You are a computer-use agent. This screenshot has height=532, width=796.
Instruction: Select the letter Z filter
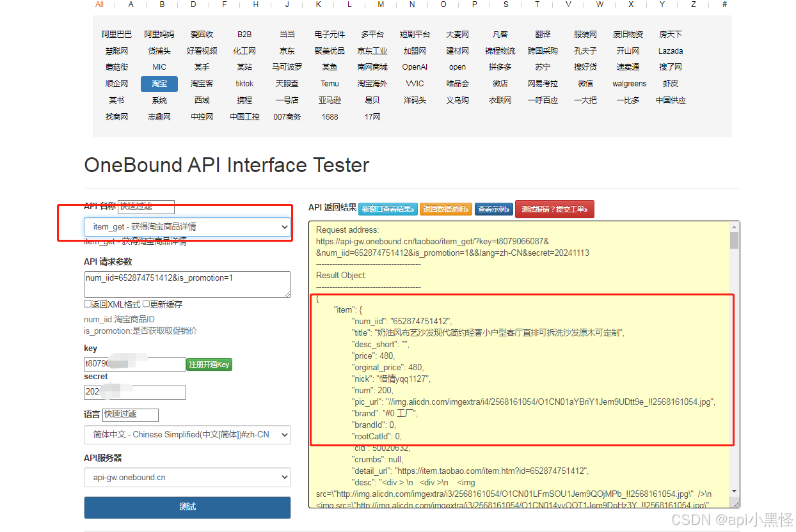[693, 4]
